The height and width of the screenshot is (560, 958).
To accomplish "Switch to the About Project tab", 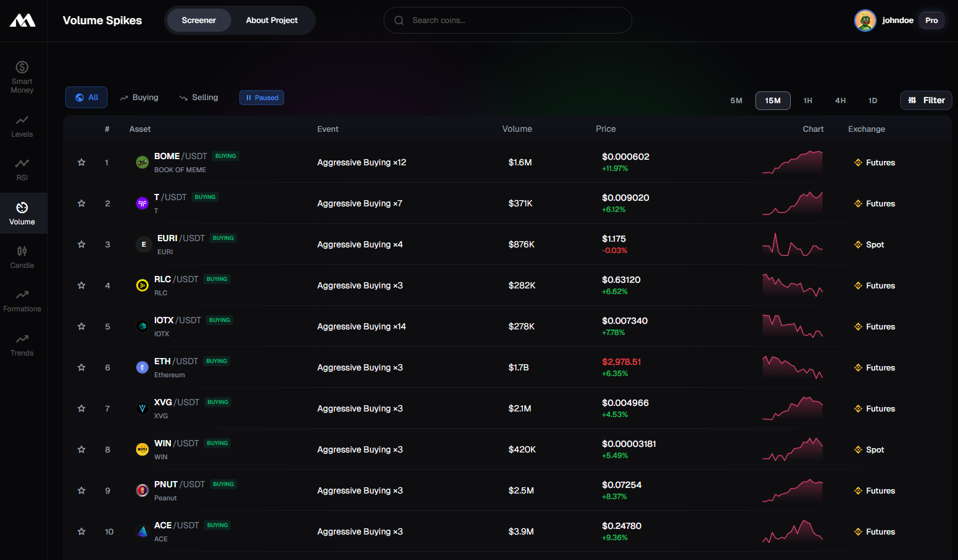I will click(272, 21).
